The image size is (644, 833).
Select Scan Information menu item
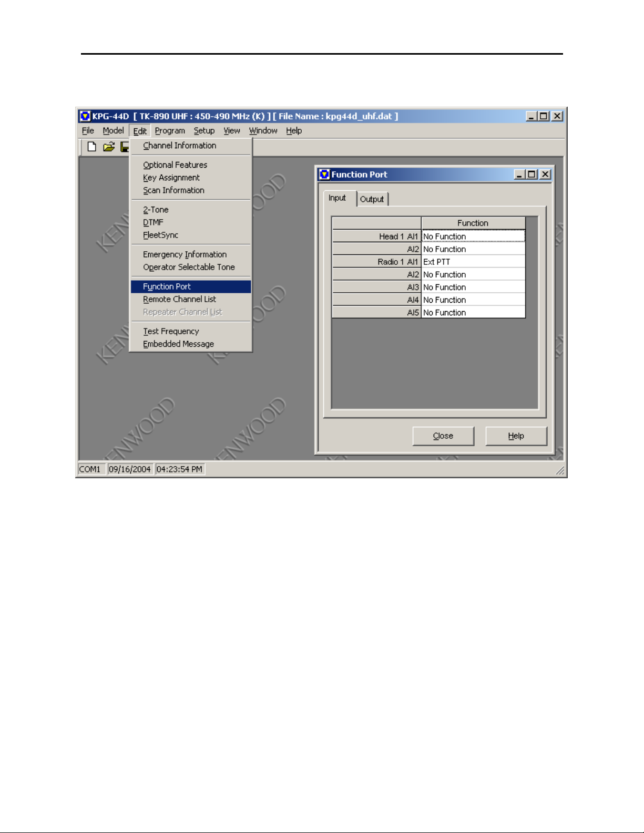click(191, 190)
